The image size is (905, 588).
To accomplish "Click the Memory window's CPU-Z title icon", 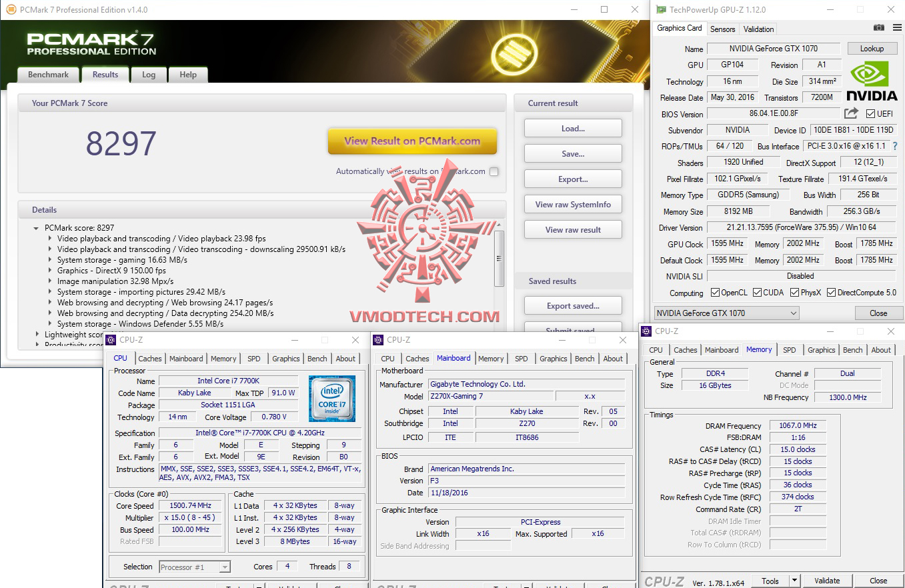I will click(647, 331).
